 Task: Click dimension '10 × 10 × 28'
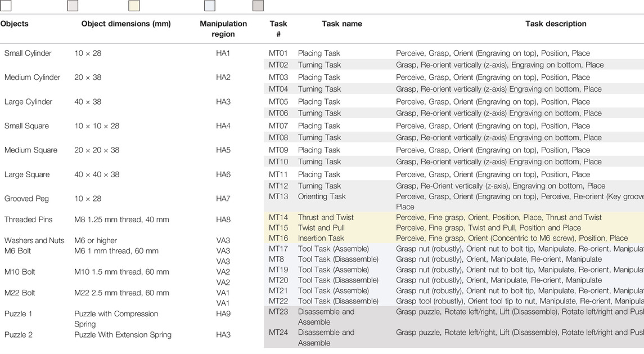click(x=97, y=126)
